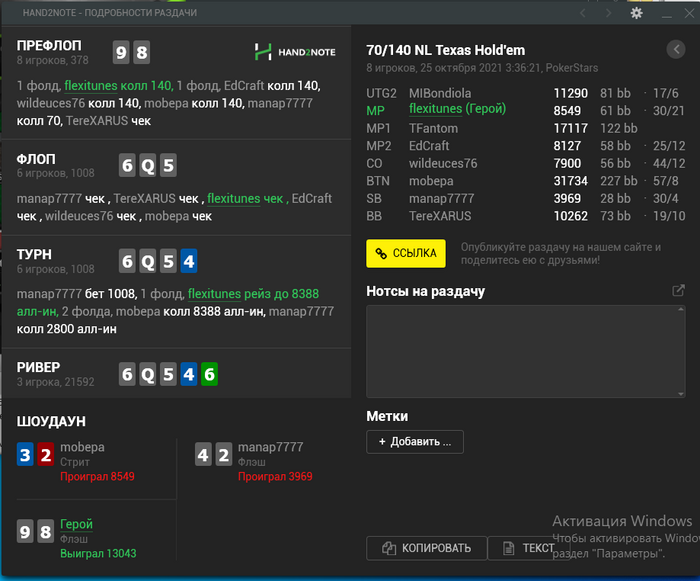Viewport: 700px width, 581px height.
Task: Click blue 4 turn card in ТУРН row
Action: tap(189, 261)
